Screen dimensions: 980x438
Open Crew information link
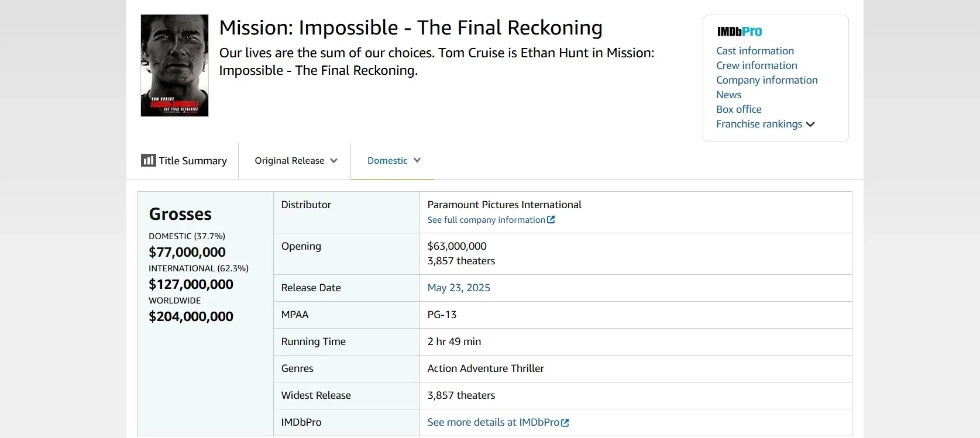click(757, 65)
